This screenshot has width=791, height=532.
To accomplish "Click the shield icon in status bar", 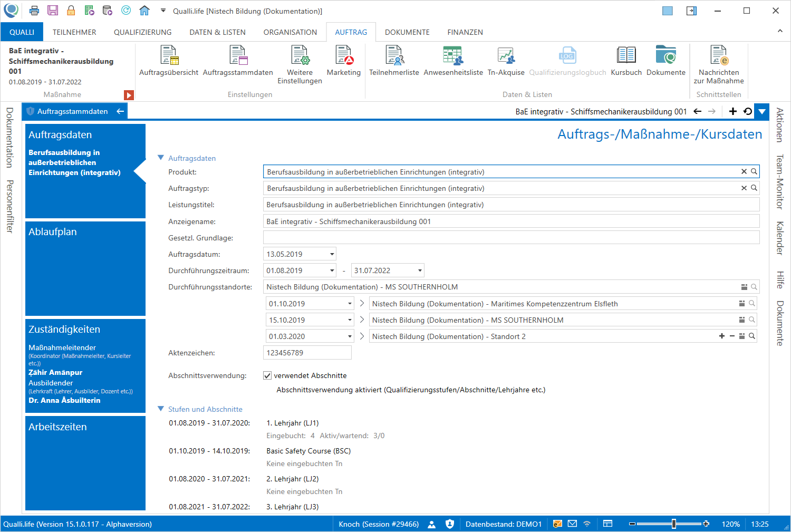I will click(x=450, y=524).
